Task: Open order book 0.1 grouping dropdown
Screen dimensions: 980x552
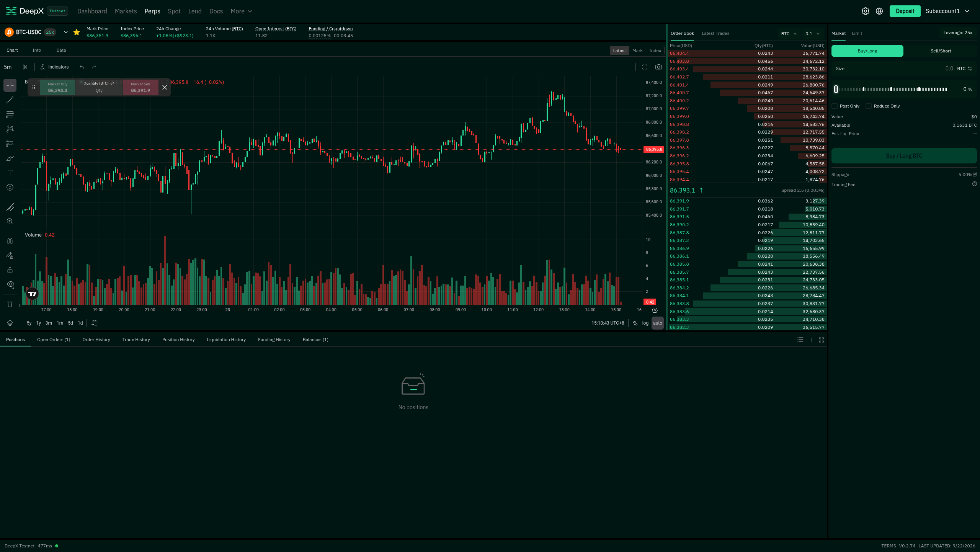Action: [x=812, y=34]
